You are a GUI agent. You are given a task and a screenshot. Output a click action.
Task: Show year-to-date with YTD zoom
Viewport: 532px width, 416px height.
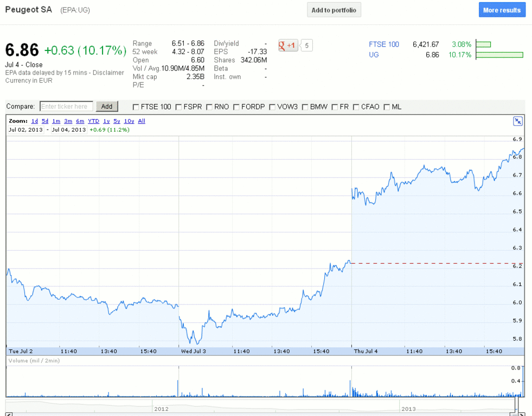pyautogui.click(x=94, y=121)
